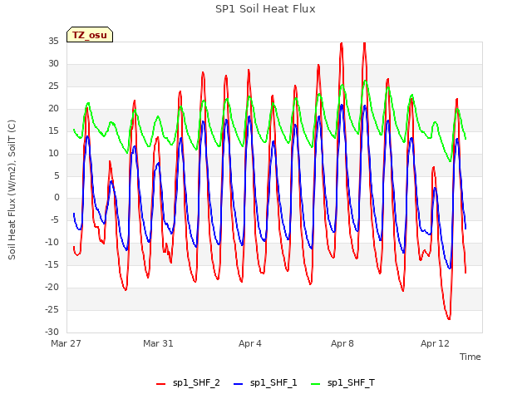Screen dimensions: 532x399
Task: Click the Apr 4 x-axis label
Action: pyautogui.click(x=250, y=343)
